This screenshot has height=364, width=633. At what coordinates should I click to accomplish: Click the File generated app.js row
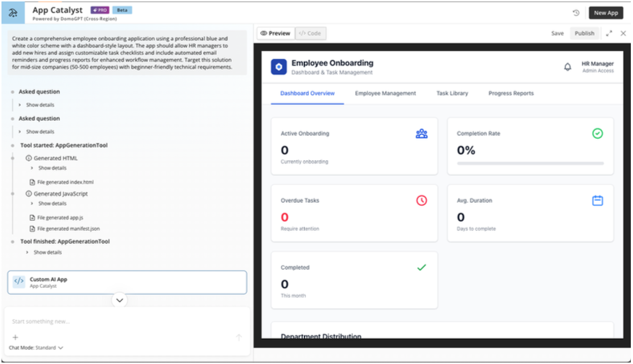pos(56,218)
